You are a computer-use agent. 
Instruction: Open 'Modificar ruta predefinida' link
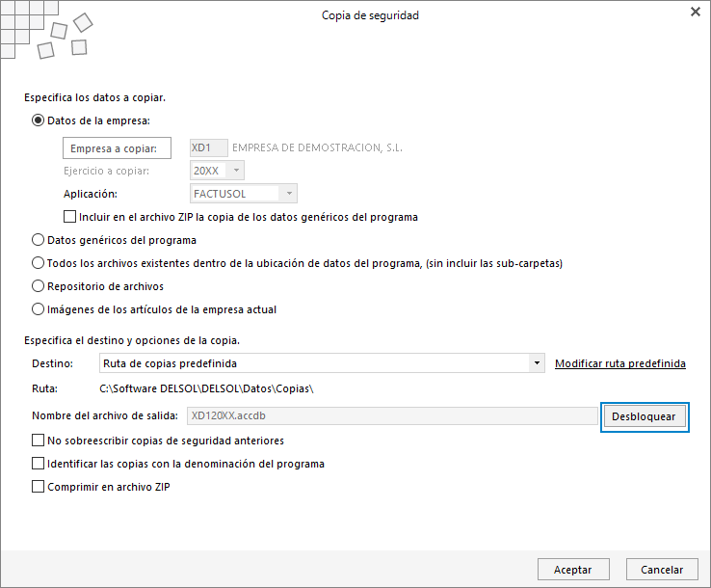(x=620, y=363)
